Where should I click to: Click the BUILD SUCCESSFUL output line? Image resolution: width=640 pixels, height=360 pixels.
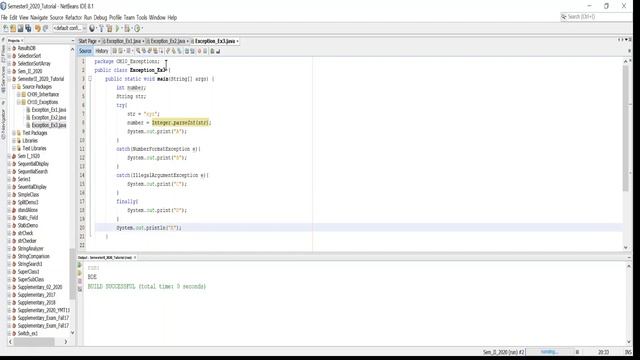[147, 287]
